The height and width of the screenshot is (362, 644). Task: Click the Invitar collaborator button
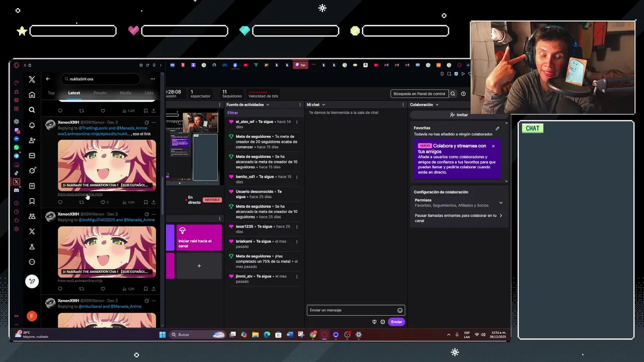click(x=459, y=115)
